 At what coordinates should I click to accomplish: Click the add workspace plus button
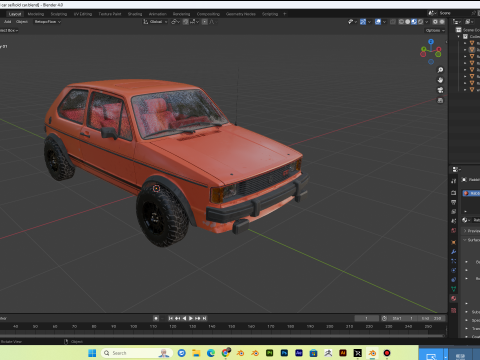pyautogui.click(x=285, y=14)
